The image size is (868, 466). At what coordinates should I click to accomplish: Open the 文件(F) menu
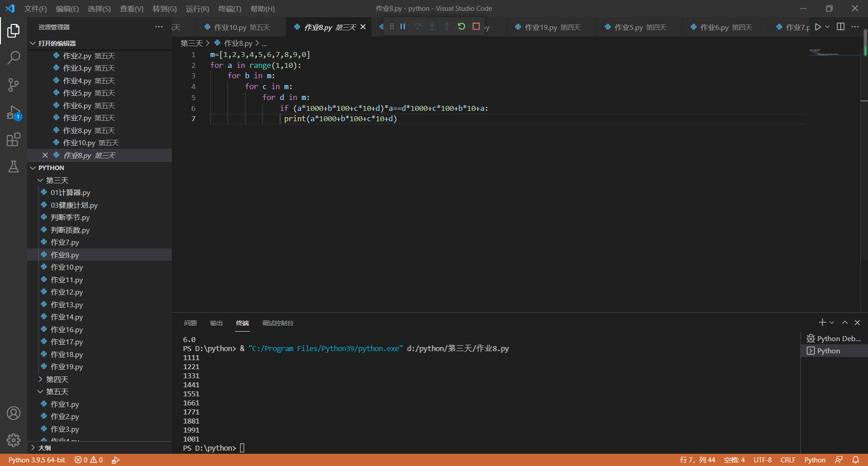point(35,9)
